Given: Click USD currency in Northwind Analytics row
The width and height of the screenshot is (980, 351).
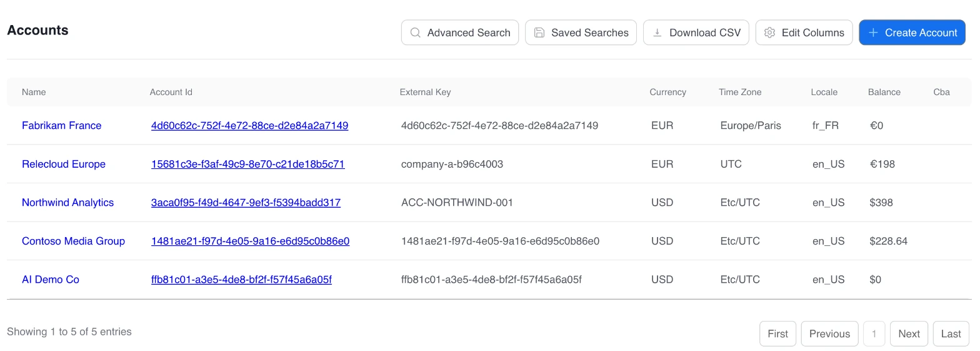Looking at the screenshot, I should coord(662,203).
